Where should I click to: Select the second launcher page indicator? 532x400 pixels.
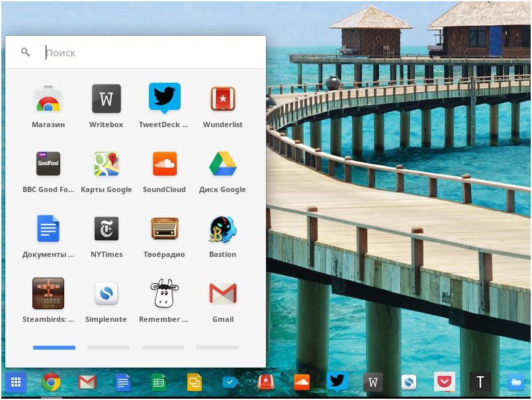[x=109, y=347]
